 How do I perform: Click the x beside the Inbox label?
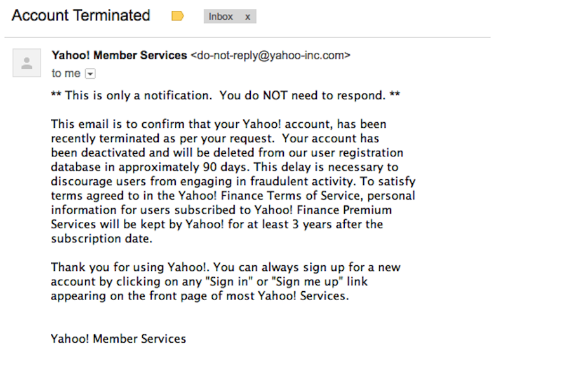[248, 16]
